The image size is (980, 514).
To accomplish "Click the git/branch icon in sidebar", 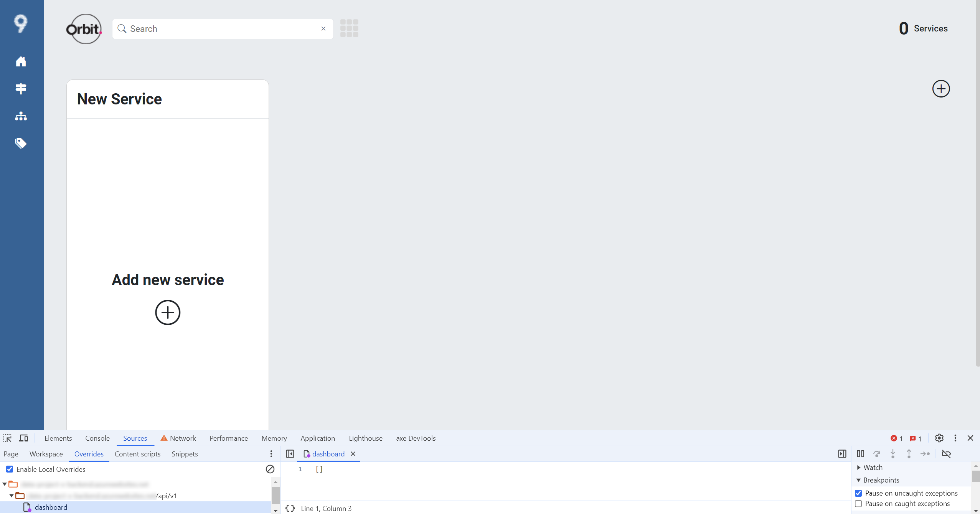I will tap(21, 89).
